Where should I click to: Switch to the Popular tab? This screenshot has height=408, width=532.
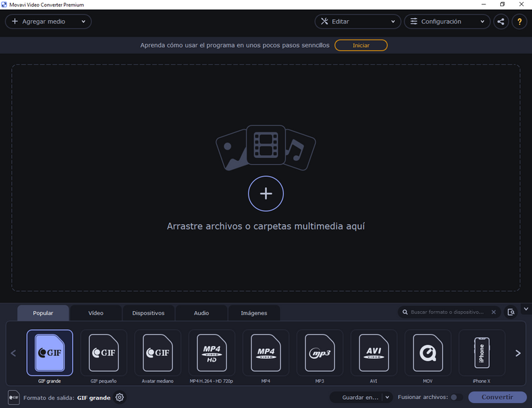coord(43,313)
